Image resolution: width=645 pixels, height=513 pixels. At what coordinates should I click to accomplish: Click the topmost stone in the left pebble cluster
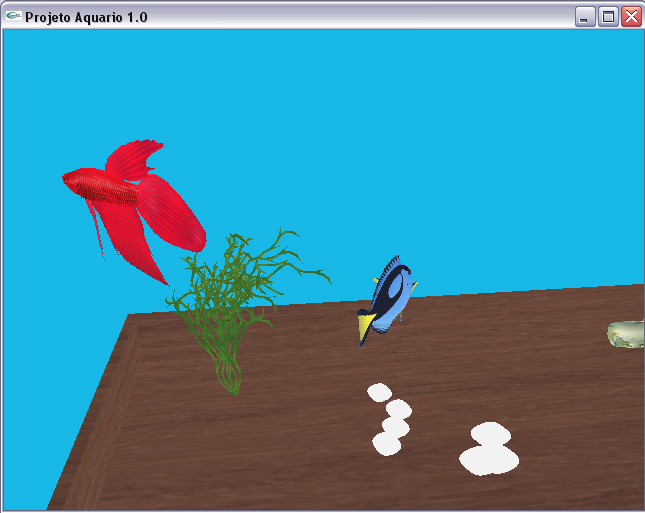coord(379,392)
